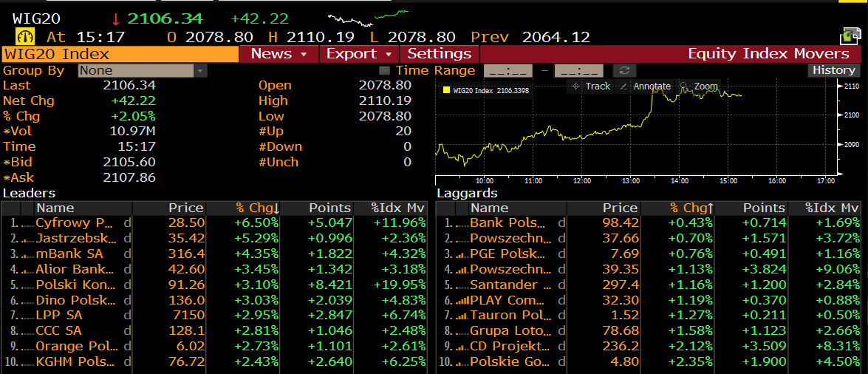Screen dimensions: 868x374
Task: Click volume bars icon beside CD Projekt…
Action: [462, 347]
